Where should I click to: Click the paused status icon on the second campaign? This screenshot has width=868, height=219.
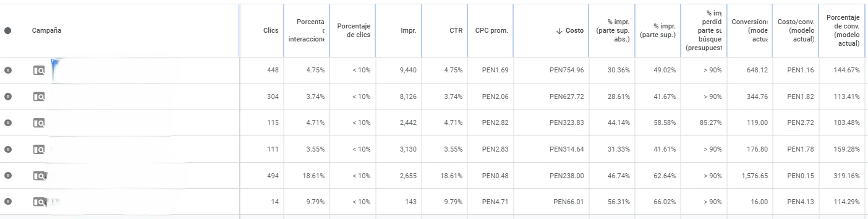[8, 97]
